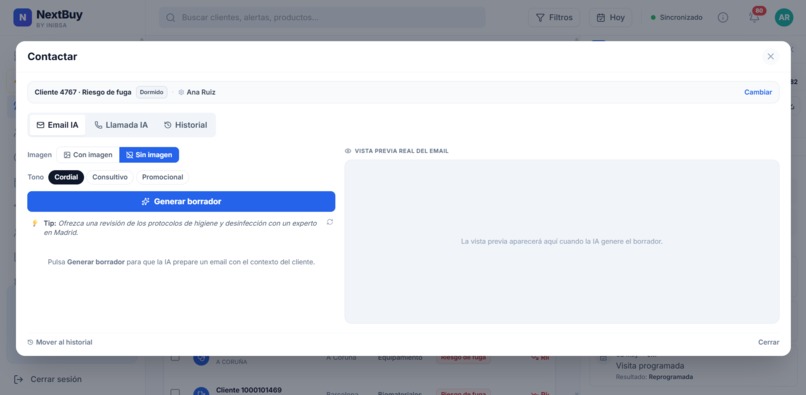Click the email preview placeholder area

561,241
